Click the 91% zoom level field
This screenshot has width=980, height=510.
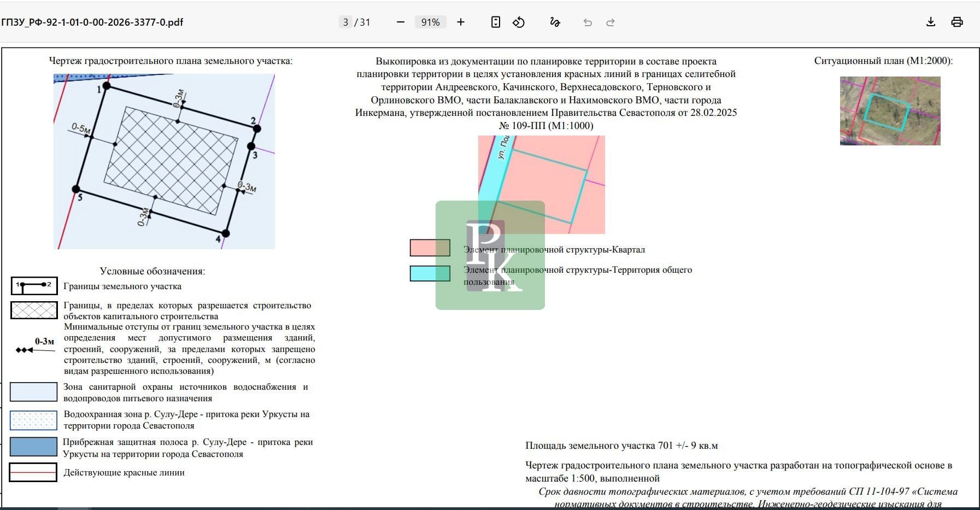click(x=431, y=22)
